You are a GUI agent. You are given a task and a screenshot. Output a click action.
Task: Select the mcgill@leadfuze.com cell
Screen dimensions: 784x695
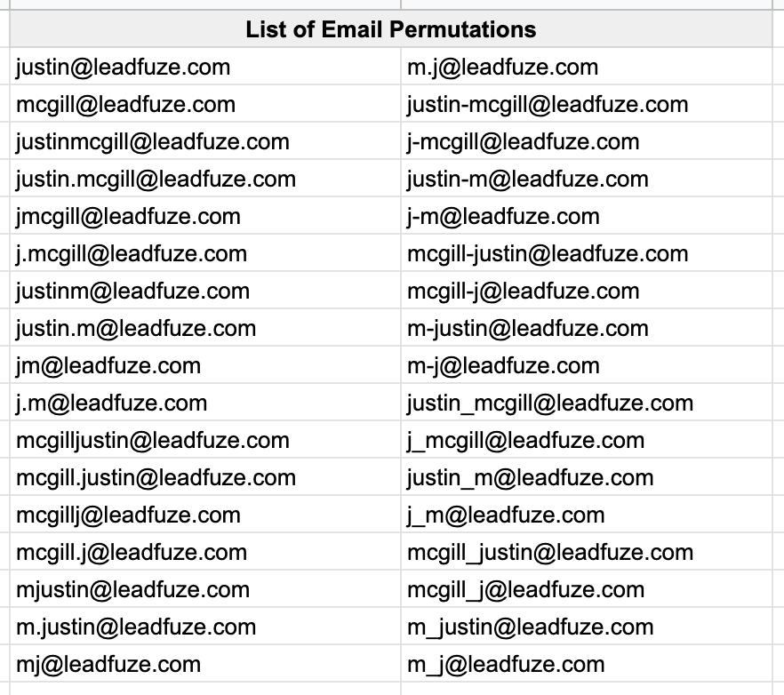tap(125, 104)
